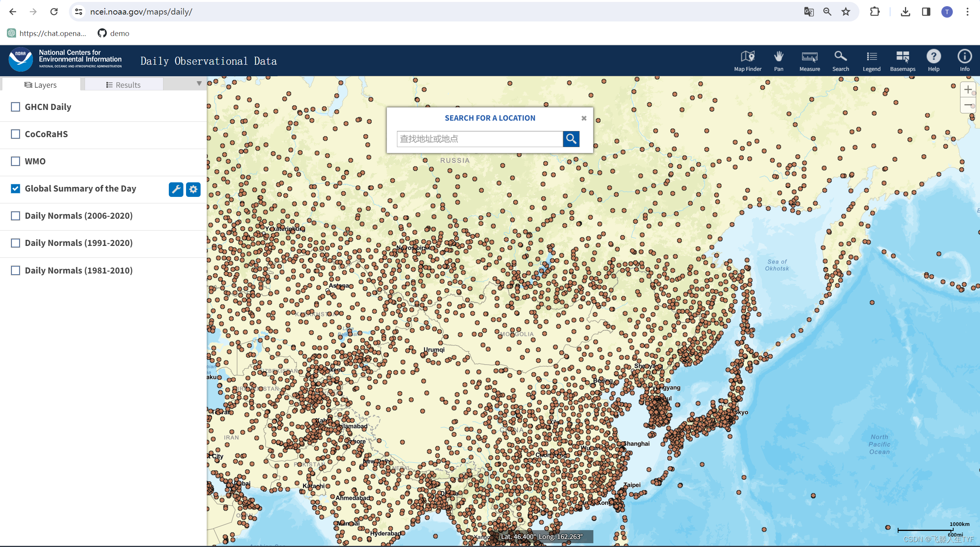
Task: Enable Daily Normals (1991-2020) layer
Action: pyautogui.click(x=15, y=243)
